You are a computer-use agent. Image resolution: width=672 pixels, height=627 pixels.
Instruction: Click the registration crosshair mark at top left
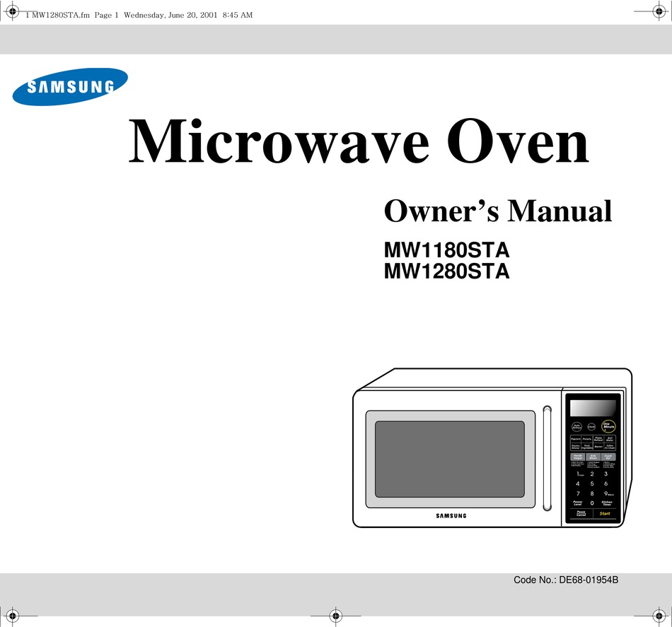pos(12,11)
